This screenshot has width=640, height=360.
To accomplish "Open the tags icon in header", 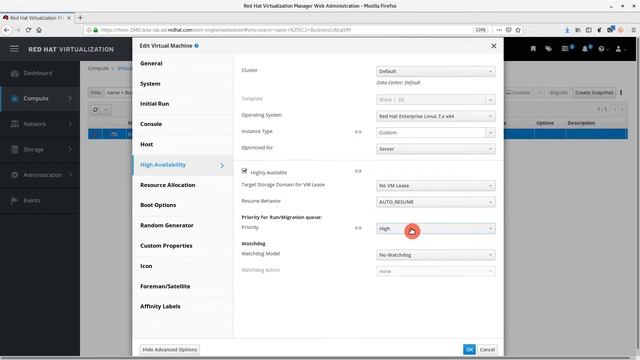I will [549, 49].
